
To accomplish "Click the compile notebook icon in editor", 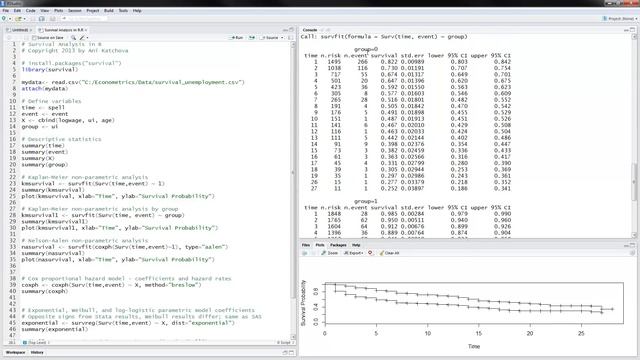I will pyautogui.click(x=290, y=38).
